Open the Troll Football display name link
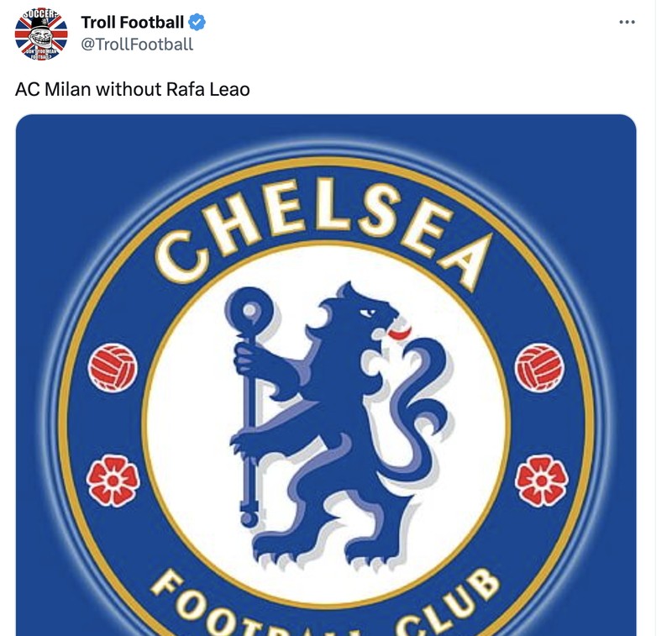Viewport: 672px width, 636px height. click(x=132, y=23)
